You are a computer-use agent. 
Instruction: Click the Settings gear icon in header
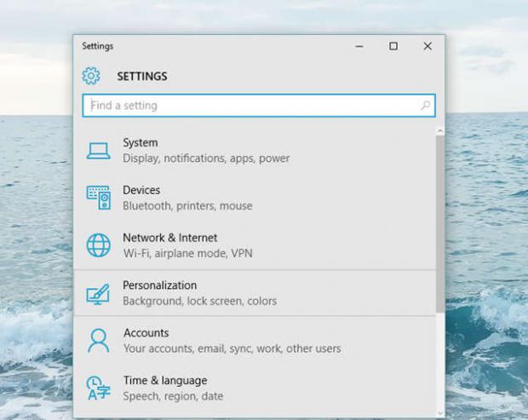tap(91, 76)
